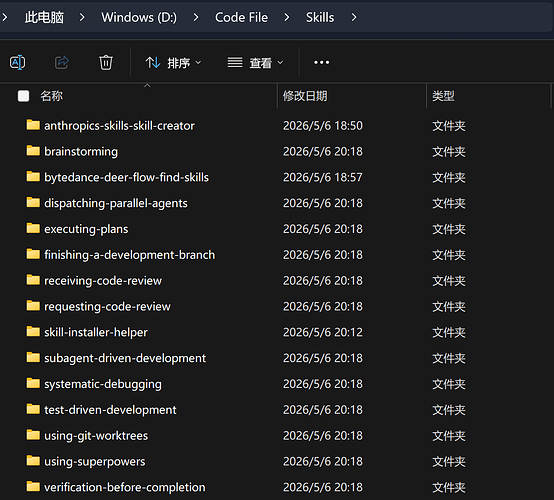554x500 pixels.
Task: Click the date 2026/5/6 20:12
Action: pyautogui.click(x=323, y=332)
